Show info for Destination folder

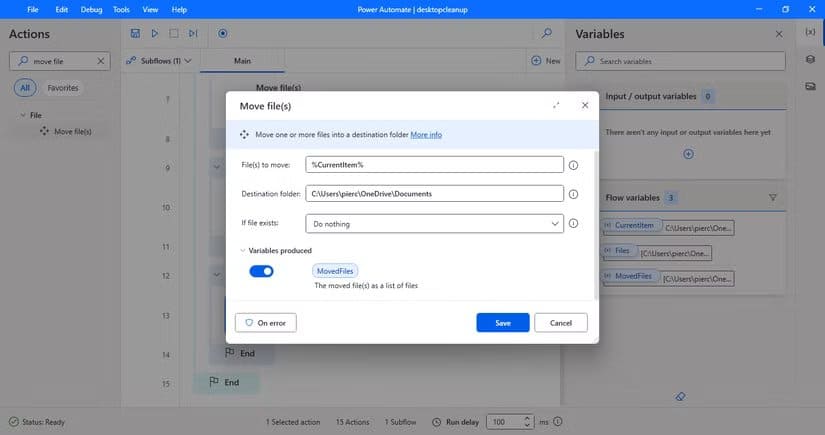573,194
